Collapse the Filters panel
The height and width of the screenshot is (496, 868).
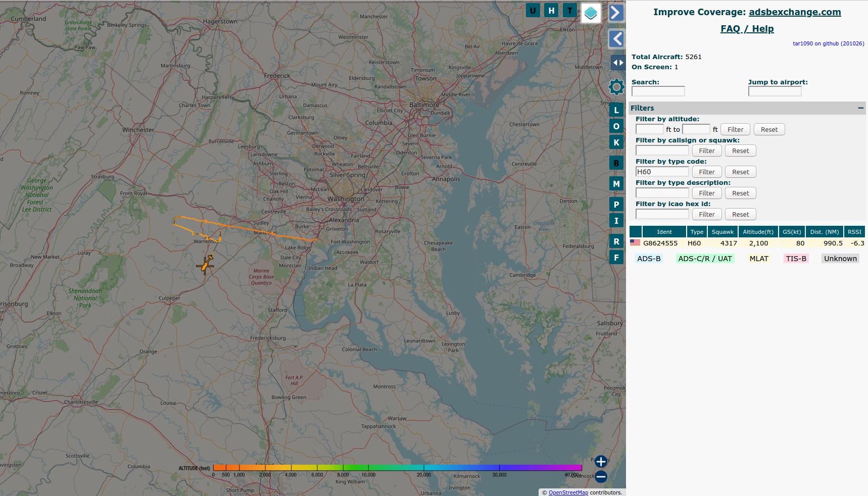pyautogui.click(x=860, y=108)
